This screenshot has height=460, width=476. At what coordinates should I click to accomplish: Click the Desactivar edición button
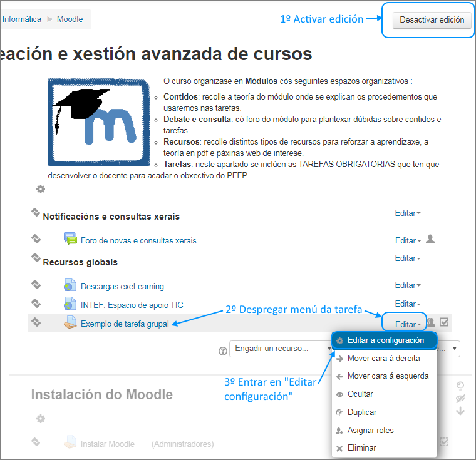click(x=432, y=20)
